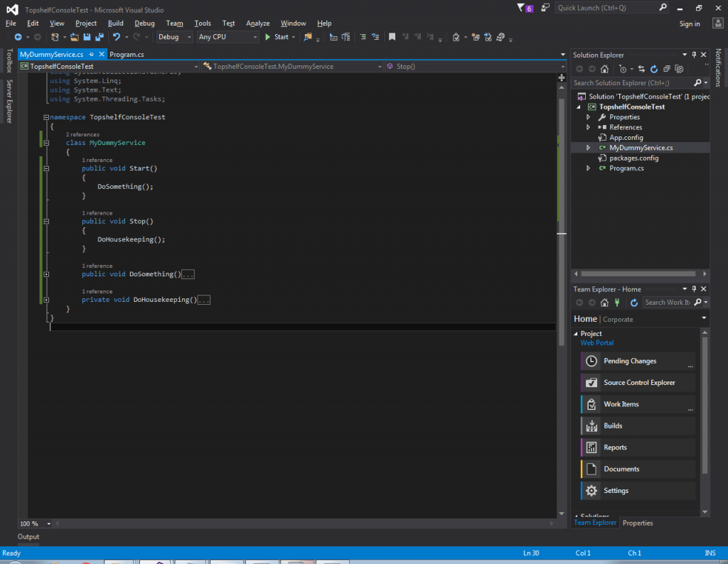Collapse the Start() method outline
Viewport: 728px width, 564px height.
(x=46, y=168)
